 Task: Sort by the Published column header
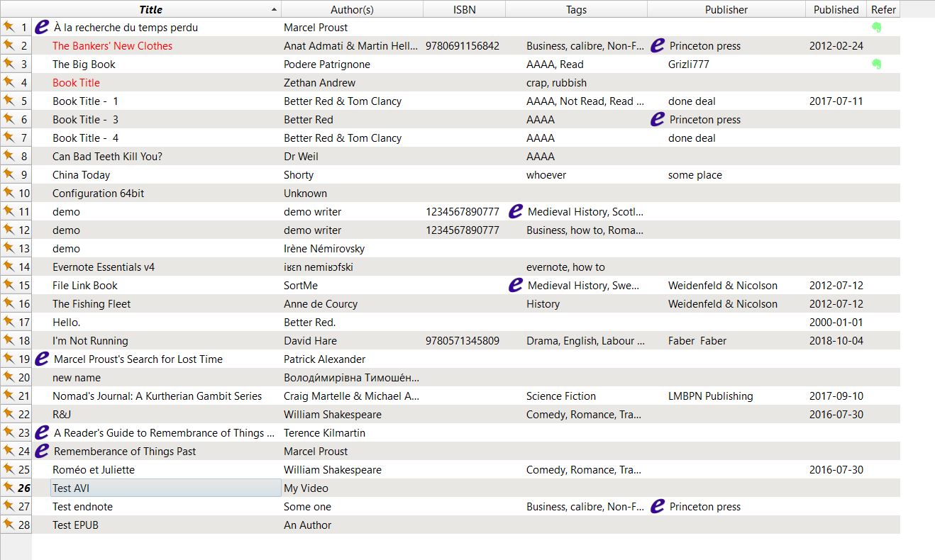836,10
